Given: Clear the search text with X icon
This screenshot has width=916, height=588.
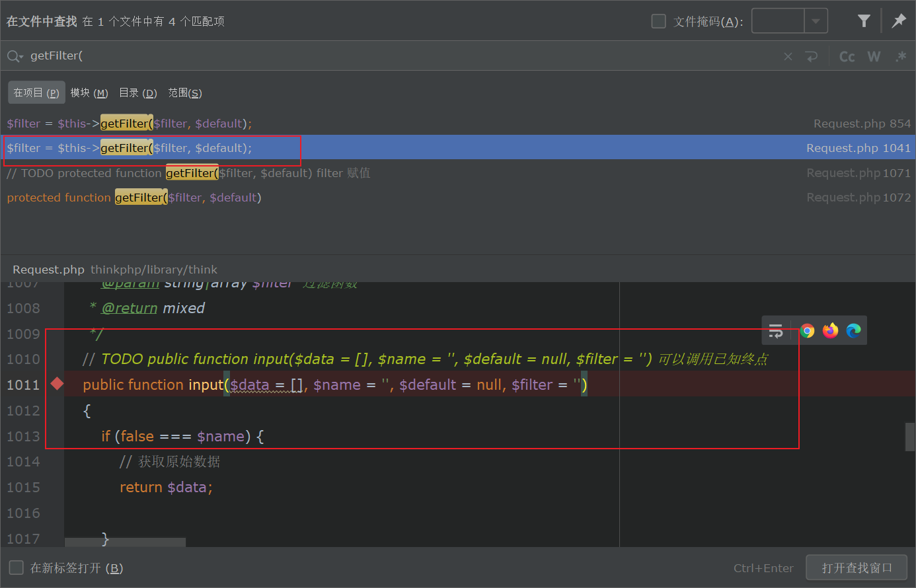Looking at the screenshot, I should coord(788,57).
